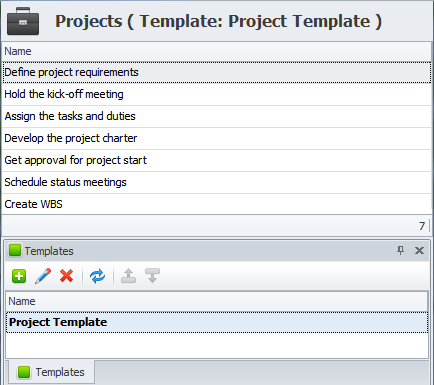Click the green square Templates panel icon
This screenshot has height=385, width=434.
pyautogui.click(x=15, y=250)
